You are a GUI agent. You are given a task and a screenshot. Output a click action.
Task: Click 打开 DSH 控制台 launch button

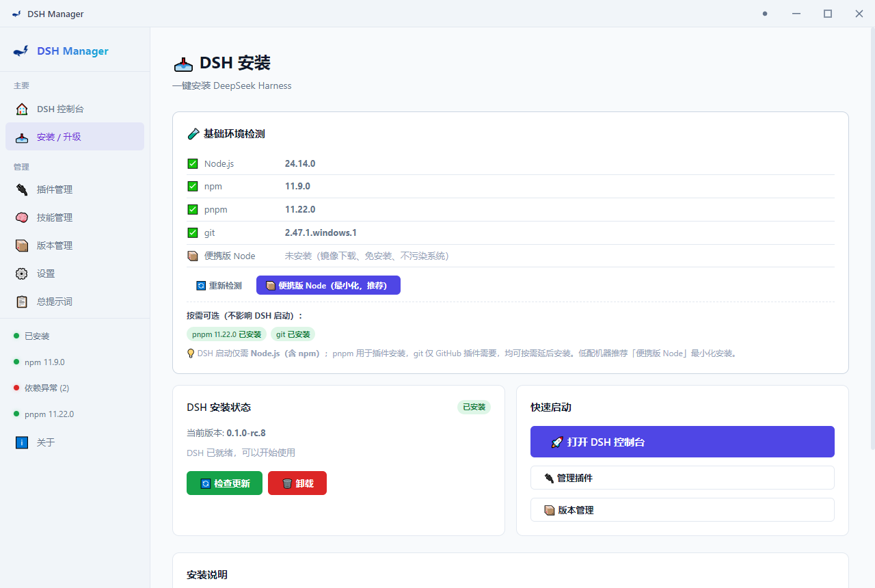682,442
